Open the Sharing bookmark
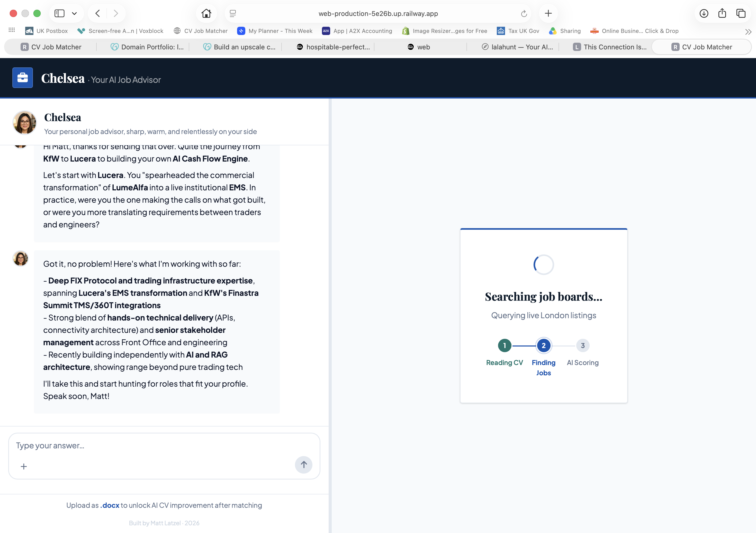Image resolution: width=756 pixels, height=533 pixels. coord(565,31)
